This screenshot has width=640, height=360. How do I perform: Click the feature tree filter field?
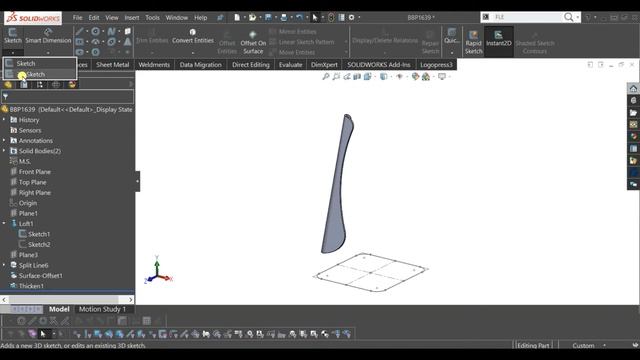click(x=67, y=97)
